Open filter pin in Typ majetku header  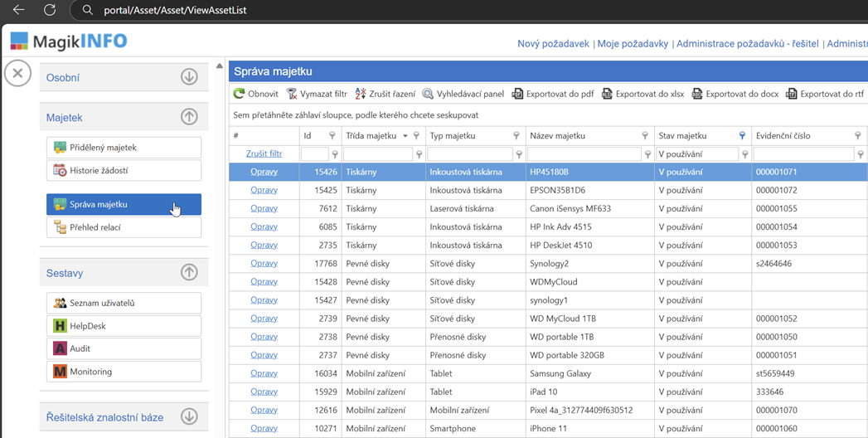click(516, 136)
